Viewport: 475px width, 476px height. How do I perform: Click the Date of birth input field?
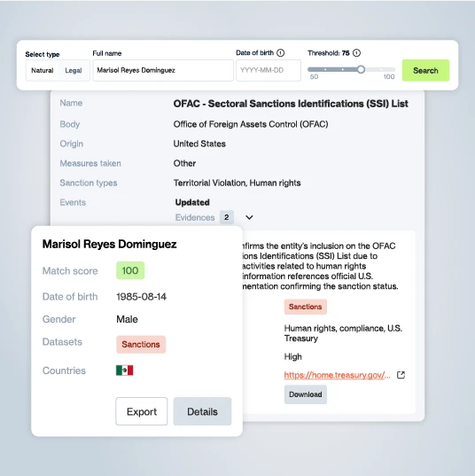(269, 70)
